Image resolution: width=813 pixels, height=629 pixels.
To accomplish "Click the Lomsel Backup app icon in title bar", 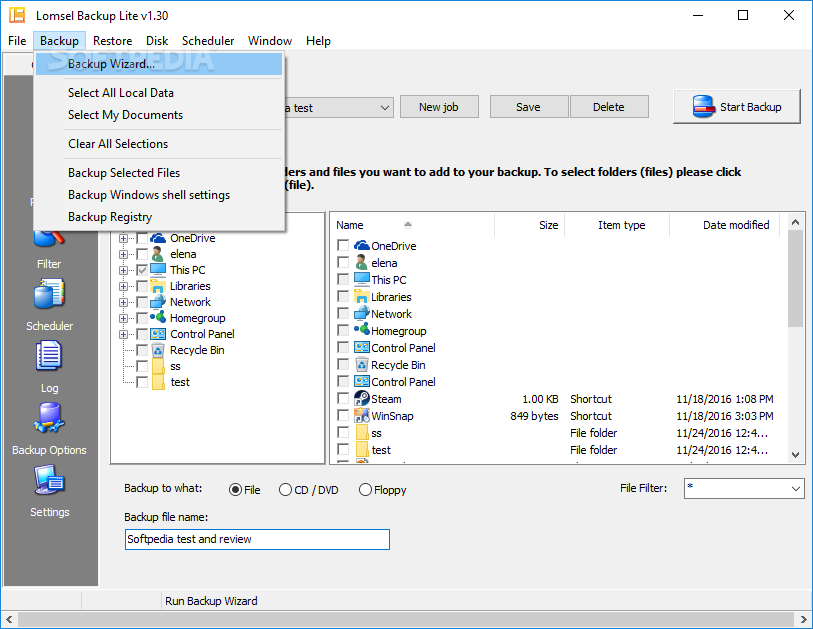I will pyautogui.click(x=17, y=15).
